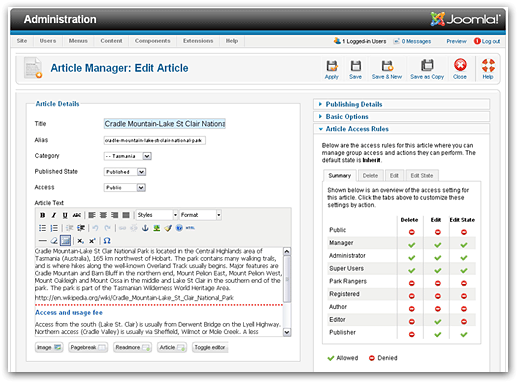The height and width of the screenshot is (385, 518).
Task: Open Components menu
Action: click(152, 41)
